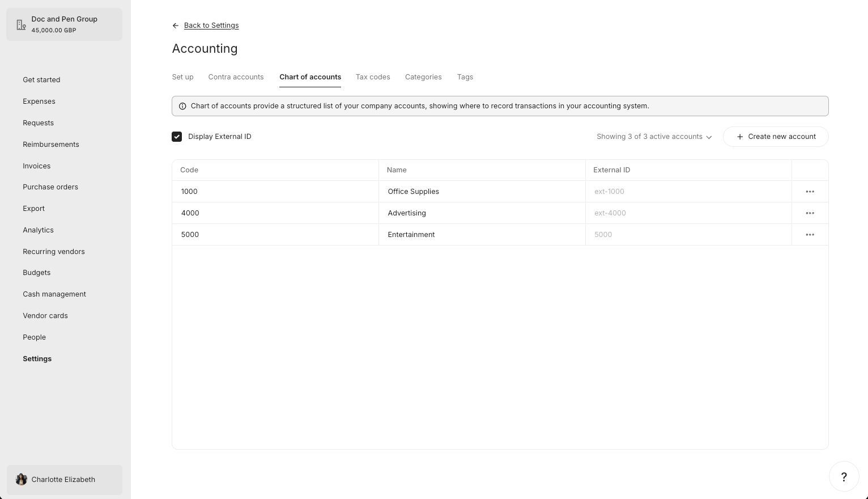Click Create new account button
Screen dimensions: 868x499
(x=776, y=137)
